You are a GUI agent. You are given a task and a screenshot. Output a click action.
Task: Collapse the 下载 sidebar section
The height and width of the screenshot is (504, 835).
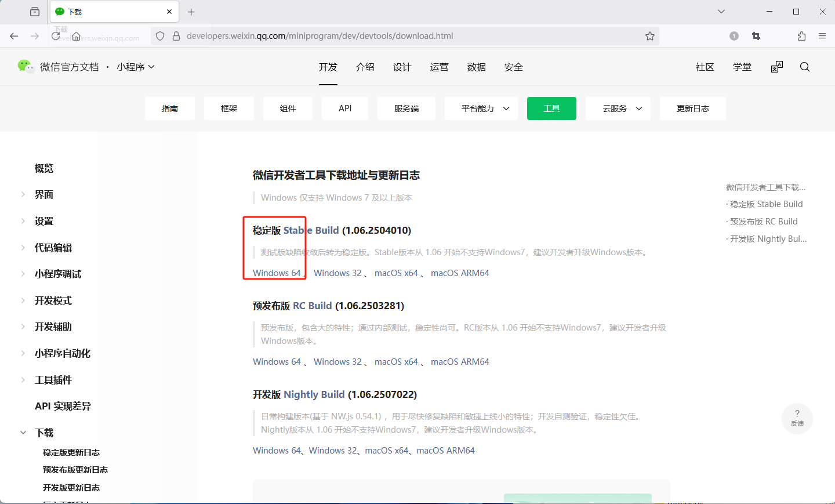point(23,432)
